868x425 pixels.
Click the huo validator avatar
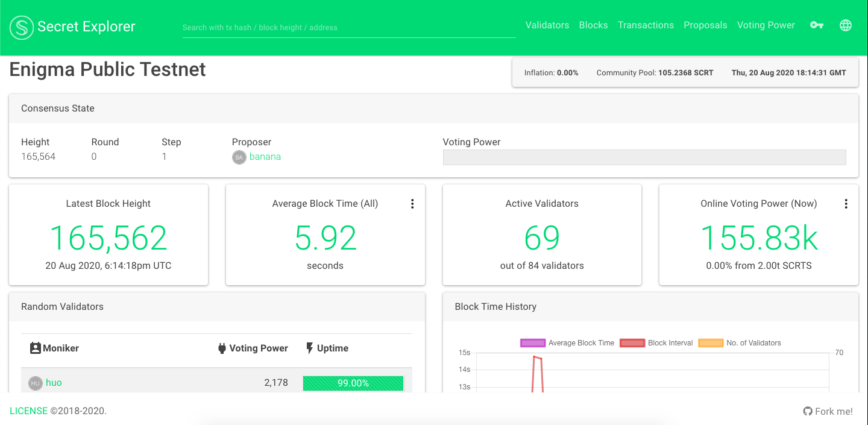point(36,383)
